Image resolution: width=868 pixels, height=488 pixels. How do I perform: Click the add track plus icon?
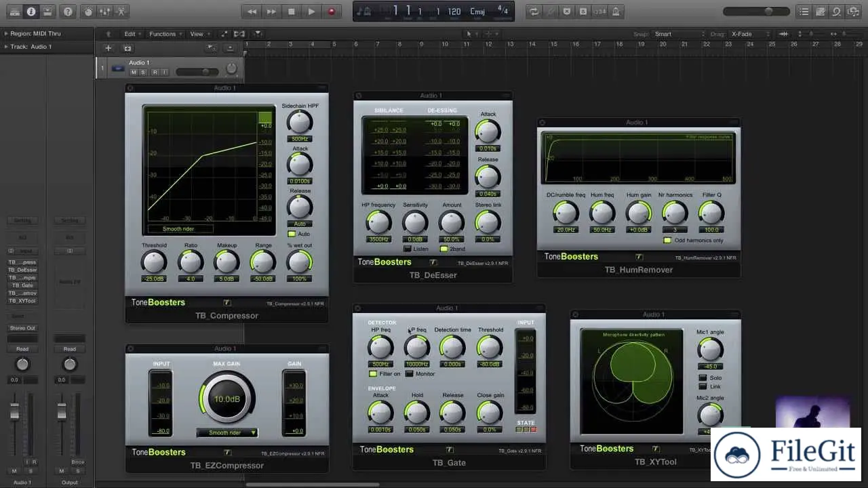coord(108,48)
